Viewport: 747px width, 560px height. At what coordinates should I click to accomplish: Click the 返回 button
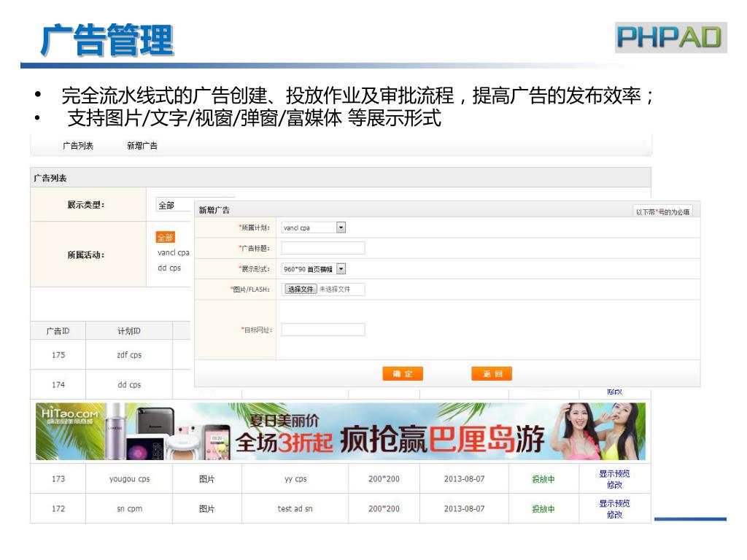(x=492, y=374)
